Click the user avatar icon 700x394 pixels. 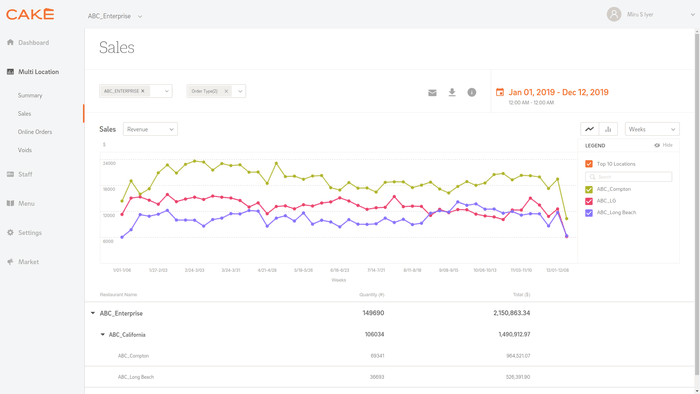tap(614, 14)
